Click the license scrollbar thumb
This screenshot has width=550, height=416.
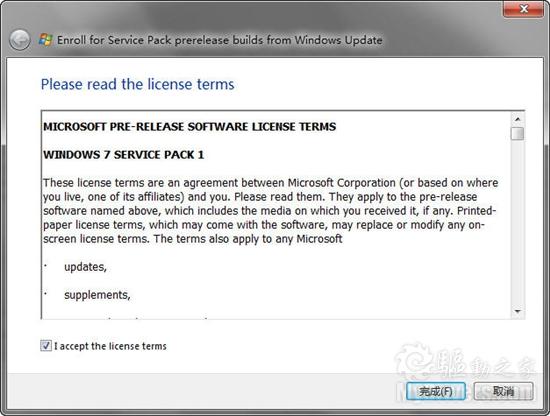pyautogui.click(x=517, y=134)
